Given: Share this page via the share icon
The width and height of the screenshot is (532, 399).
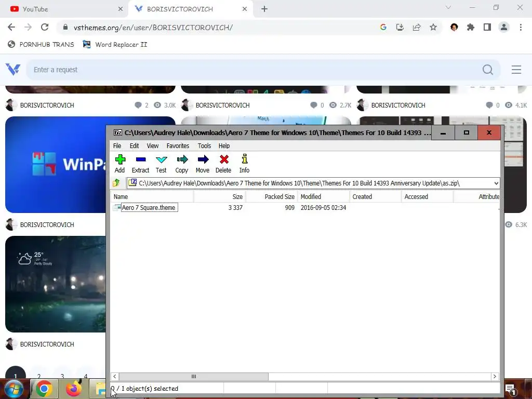Looking at the screenshot, I should click(x=417, y=28).
